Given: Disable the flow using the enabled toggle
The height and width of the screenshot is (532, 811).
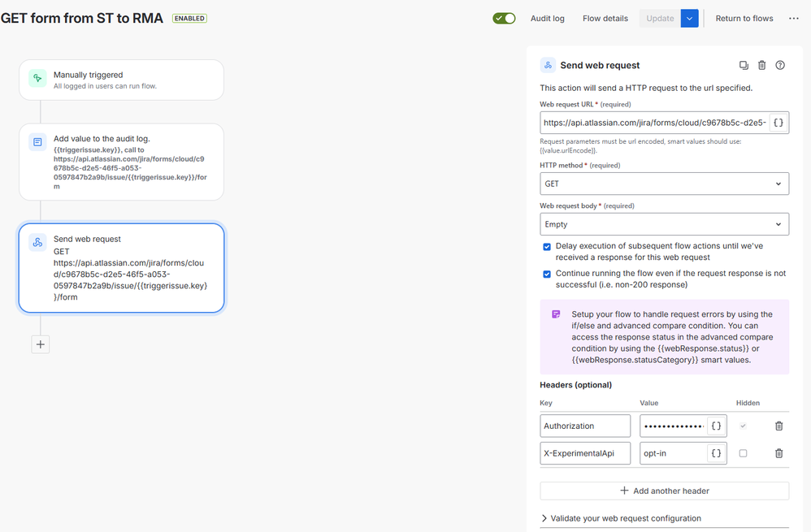Looking at the screenshot, I should coord(504,18).
